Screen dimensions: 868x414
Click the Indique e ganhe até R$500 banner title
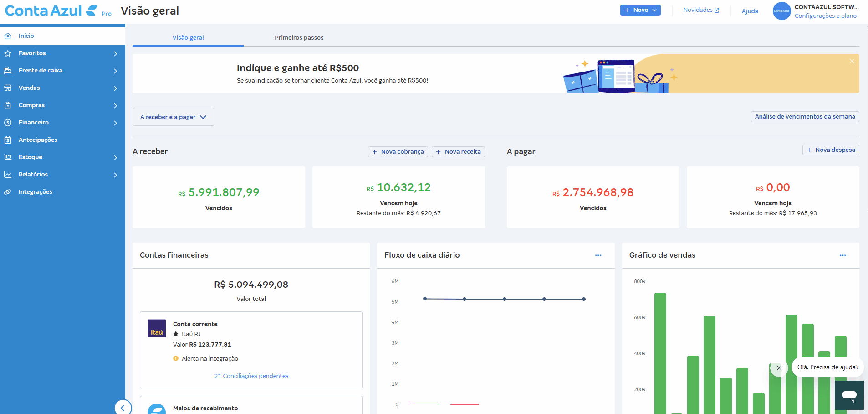[x=298, y=68]
